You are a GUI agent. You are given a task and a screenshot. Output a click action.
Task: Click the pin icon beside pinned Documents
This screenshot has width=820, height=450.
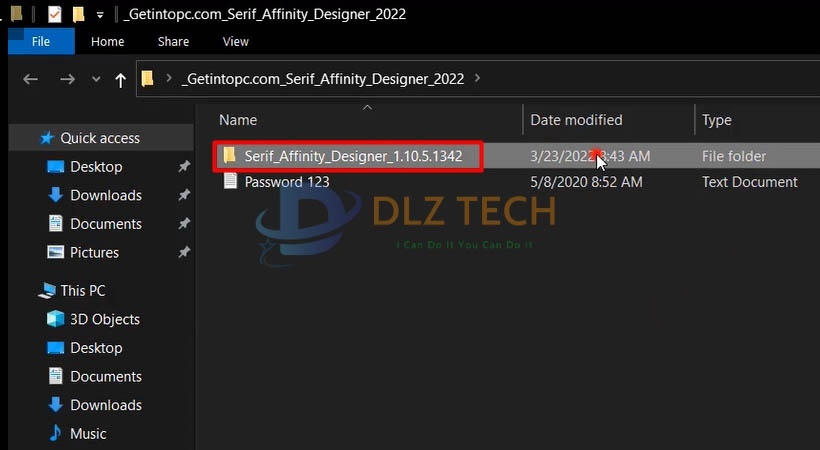[x=184, y=224]
